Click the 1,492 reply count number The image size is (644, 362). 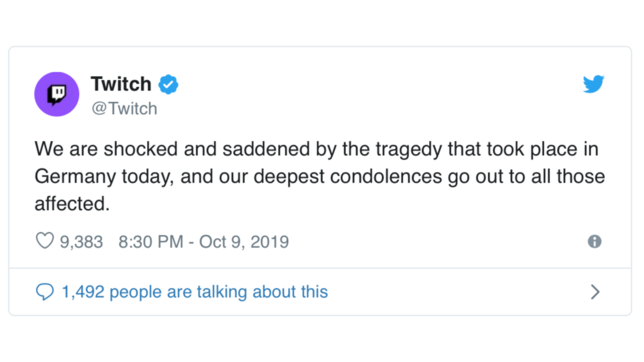83,292
